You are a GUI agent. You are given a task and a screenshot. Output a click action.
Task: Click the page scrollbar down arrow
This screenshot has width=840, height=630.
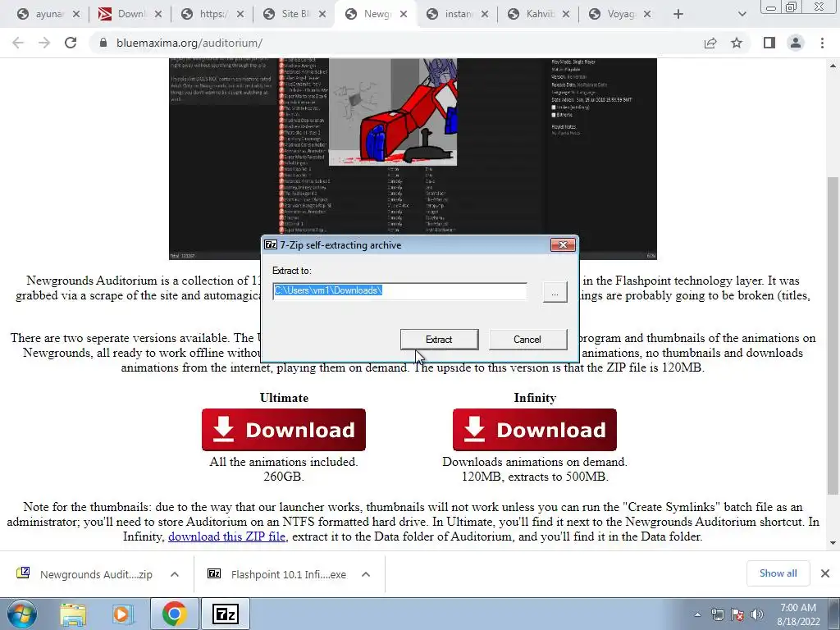tap(833, 543)
